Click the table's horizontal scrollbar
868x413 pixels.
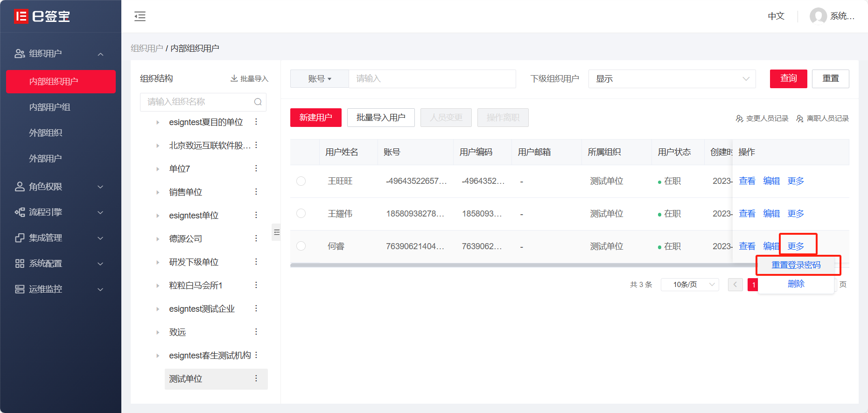[x=513, y=265]
